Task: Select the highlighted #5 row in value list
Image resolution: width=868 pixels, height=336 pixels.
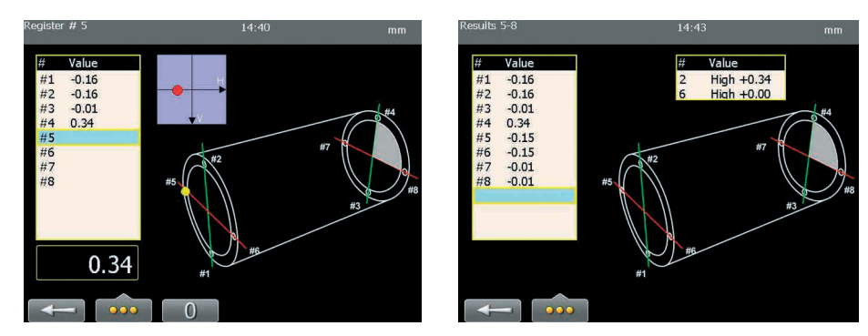Action: 88,137
